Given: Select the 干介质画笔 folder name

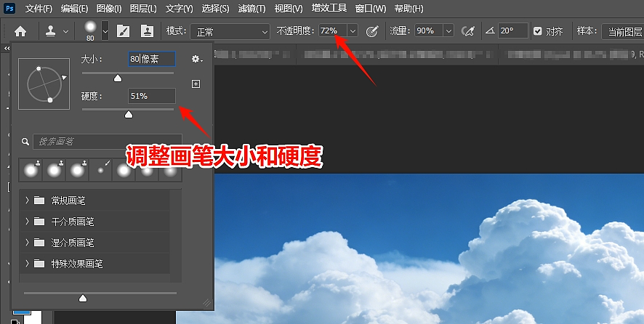Looking at the screenshot, I should pos(73,222).
